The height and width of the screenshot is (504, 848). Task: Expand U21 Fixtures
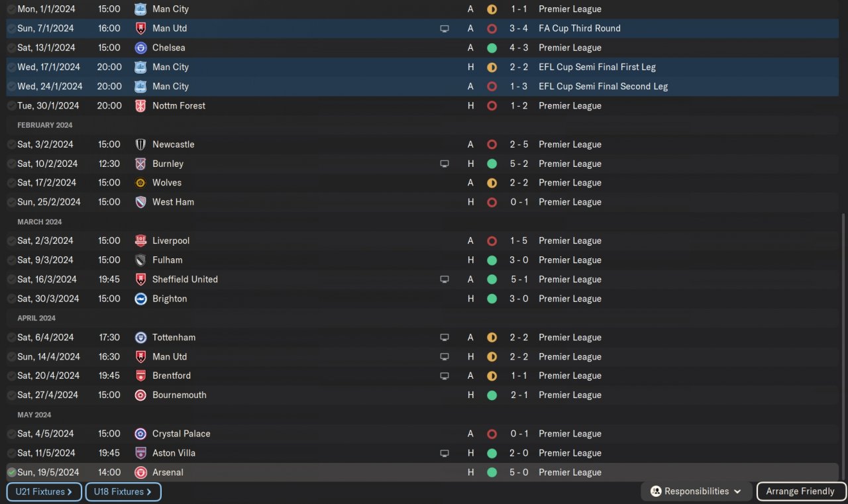(x=44, y=492)
